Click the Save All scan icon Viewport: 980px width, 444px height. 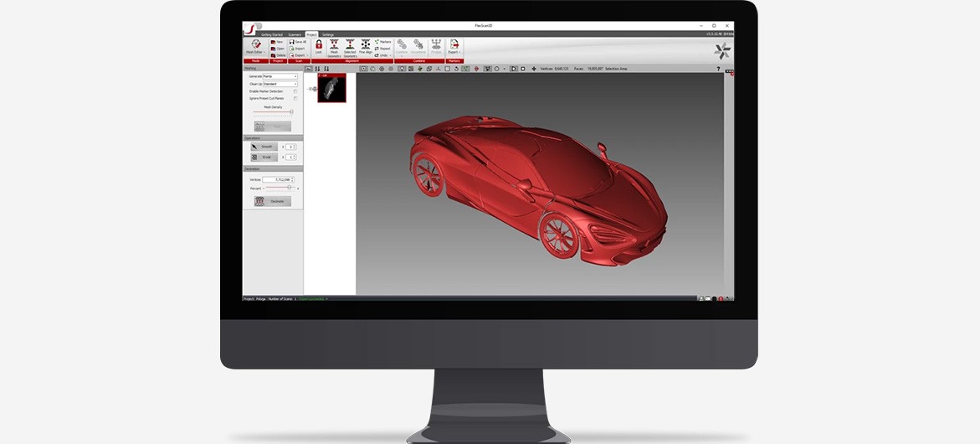point(297,41)
